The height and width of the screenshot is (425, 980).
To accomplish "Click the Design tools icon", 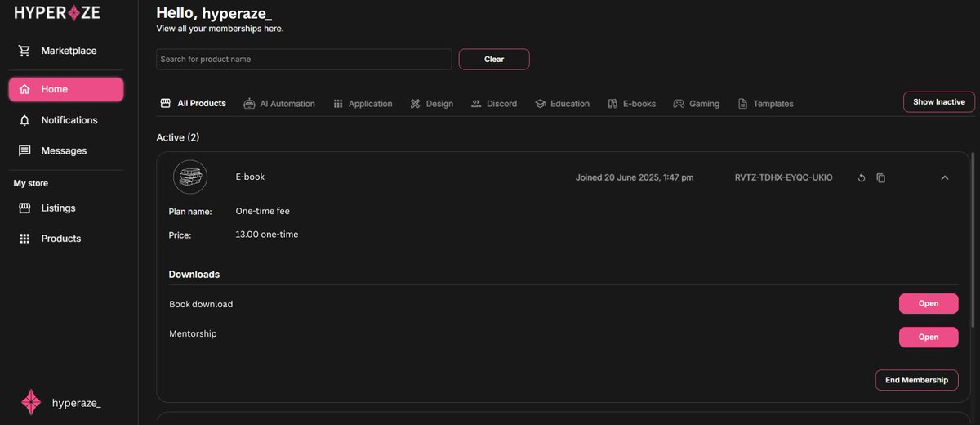I will pos(415,104).
